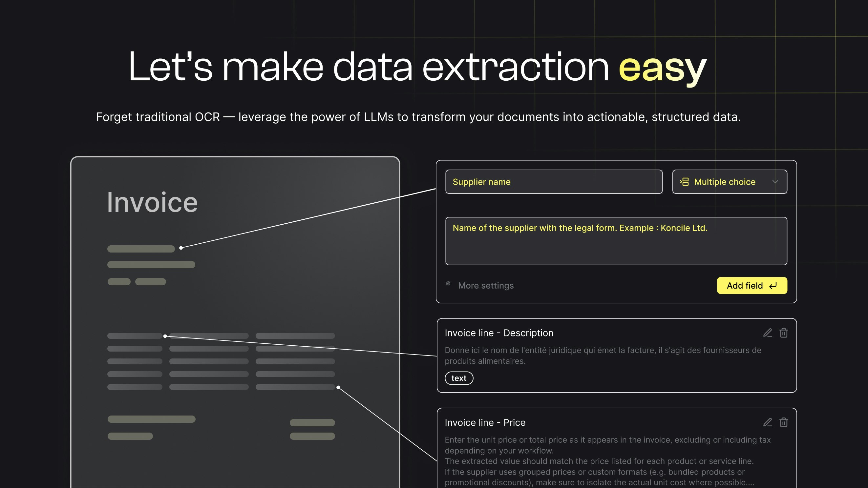
Task: Click the Multiple choice list icon
Action: pos(684,182)
